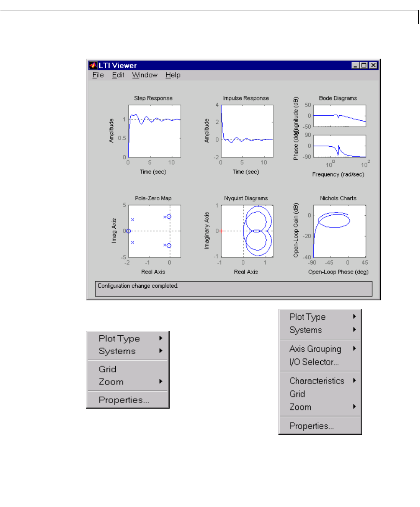The height and width of the screenshot is (507, 420).
Task: Expand Zoom in the longer context menu
Action: click(x=320, y=407)
